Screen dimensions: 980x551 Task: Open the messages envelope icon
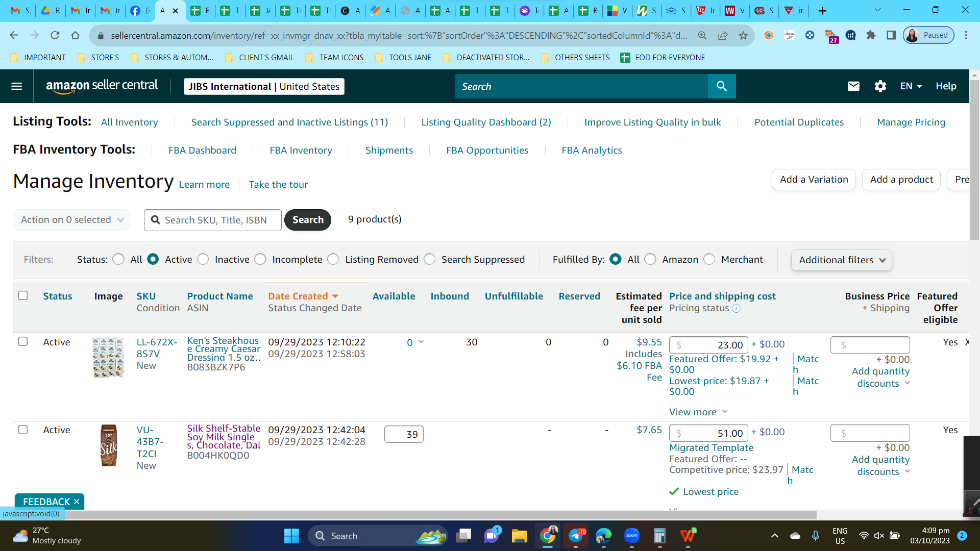853,86
